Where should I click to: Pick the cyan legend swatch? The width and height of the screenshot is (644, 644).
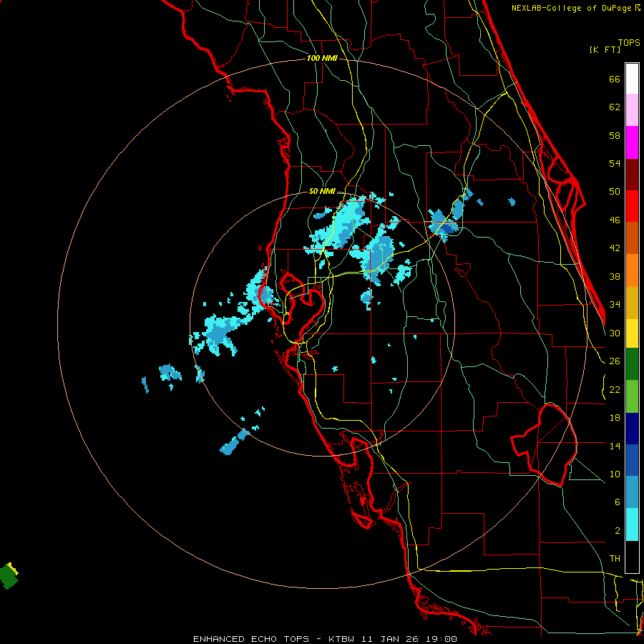632,525
